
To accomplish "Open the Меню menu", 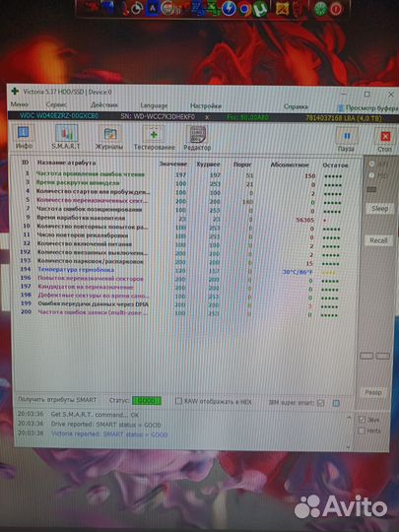I will click(x=20, y=104).
